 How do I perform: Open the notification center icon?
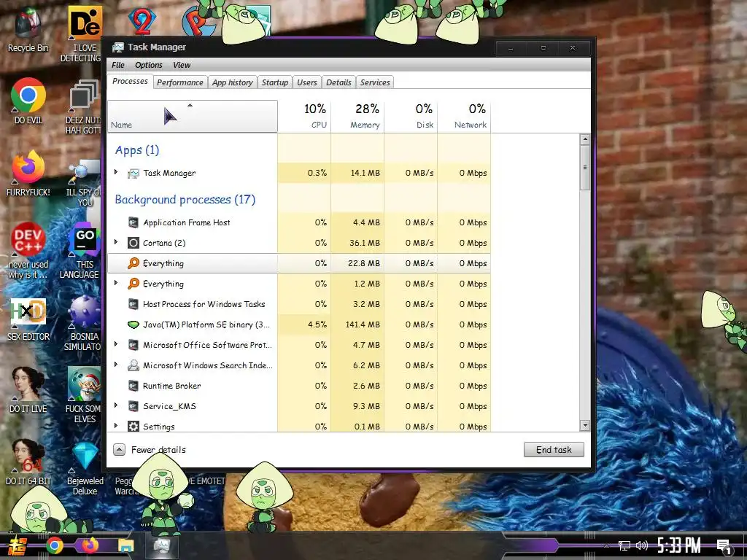724,546
